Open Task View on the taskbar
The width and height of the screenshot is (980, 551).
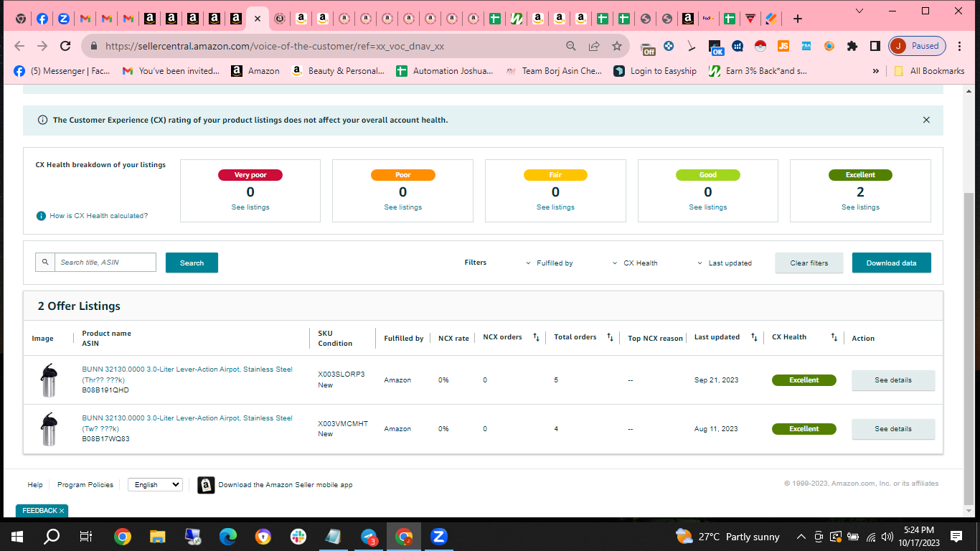pos(86,537)
